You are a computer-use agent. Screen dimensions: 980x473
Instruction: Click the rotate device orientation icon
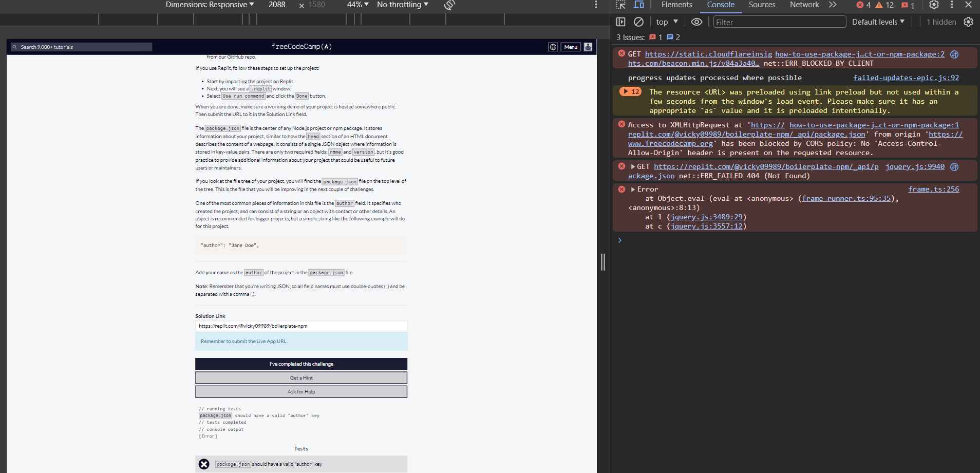pyautogui.click(x=449, y=5)
